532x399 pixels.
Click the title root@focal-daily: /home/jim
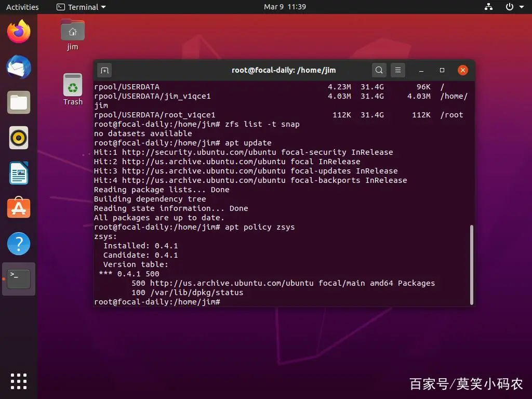[284, 70]
